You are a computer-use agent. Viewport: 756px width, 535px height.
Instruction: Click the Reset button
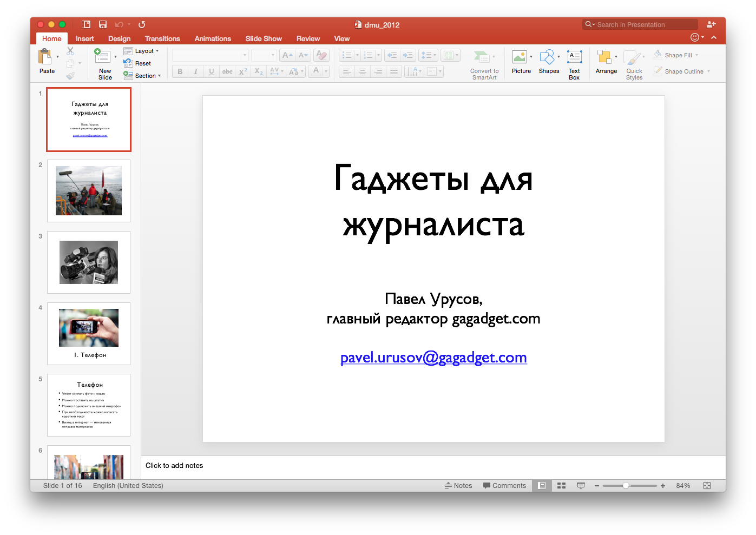tap(137, 63)
